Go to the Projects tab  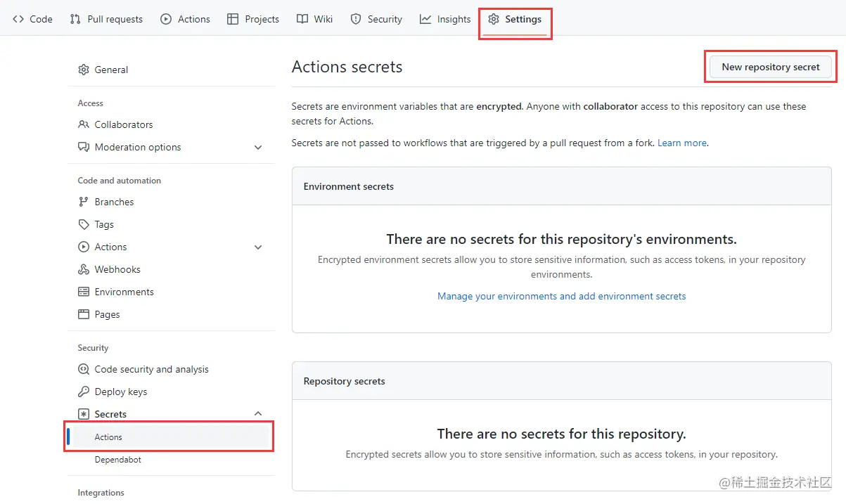[253, 19]
